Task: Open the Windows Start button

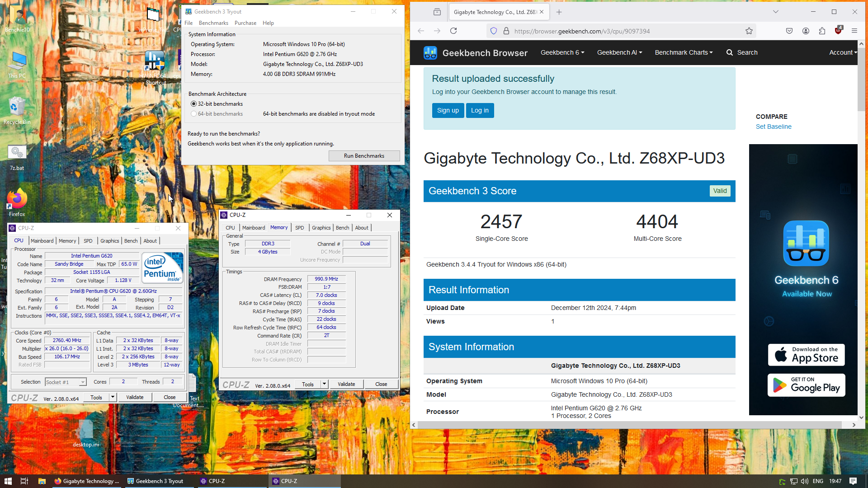Action: 8,481
